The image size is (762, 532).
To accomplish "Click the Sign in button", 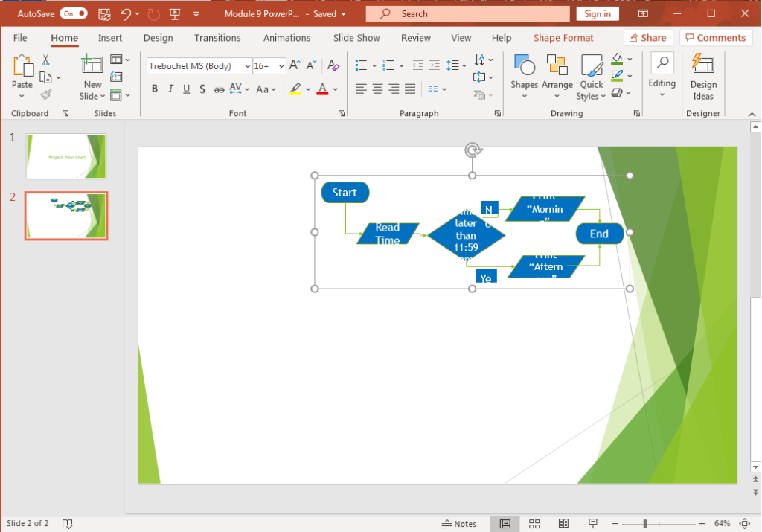I will pos(598,13).
